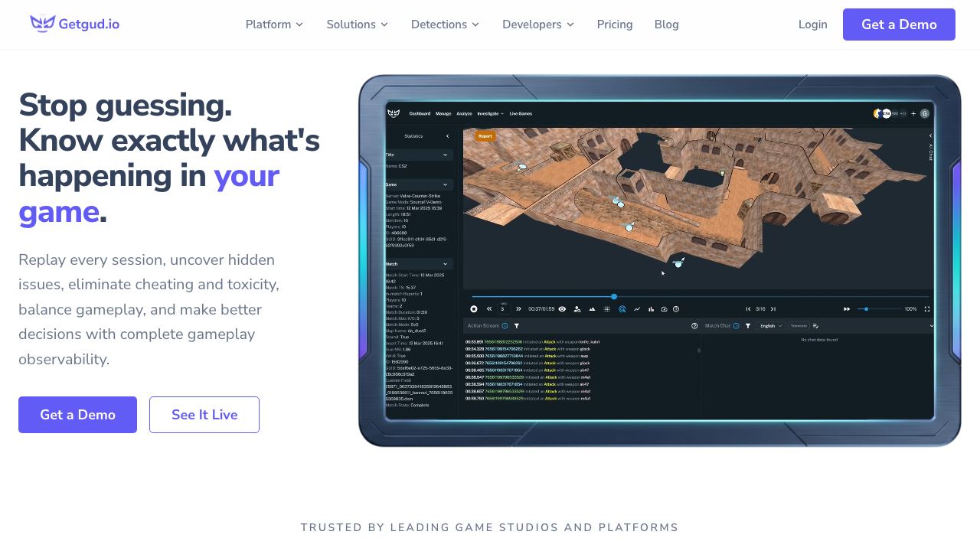Open the Solutions navigation dropdown

coord(357,24)
